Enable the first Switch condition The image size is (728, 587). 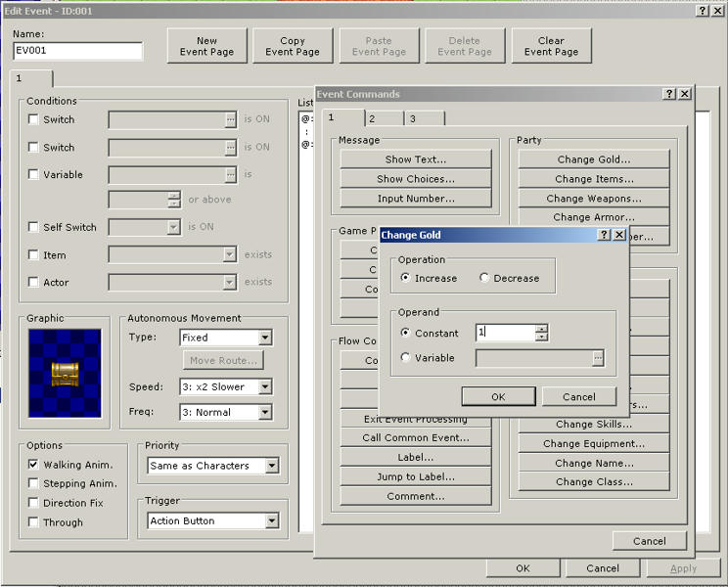(33, 119)
